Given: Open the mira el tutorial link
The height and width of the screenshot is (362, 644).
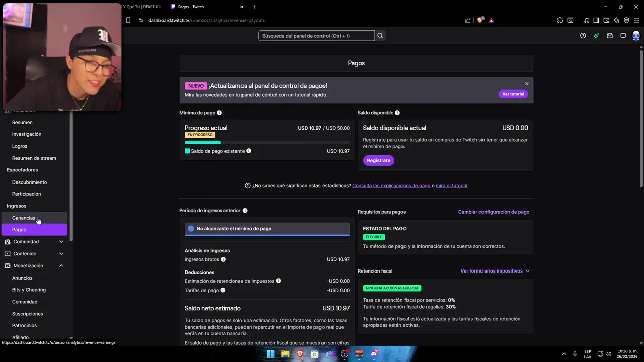Looking at the screenshot, I should point(452,186).
